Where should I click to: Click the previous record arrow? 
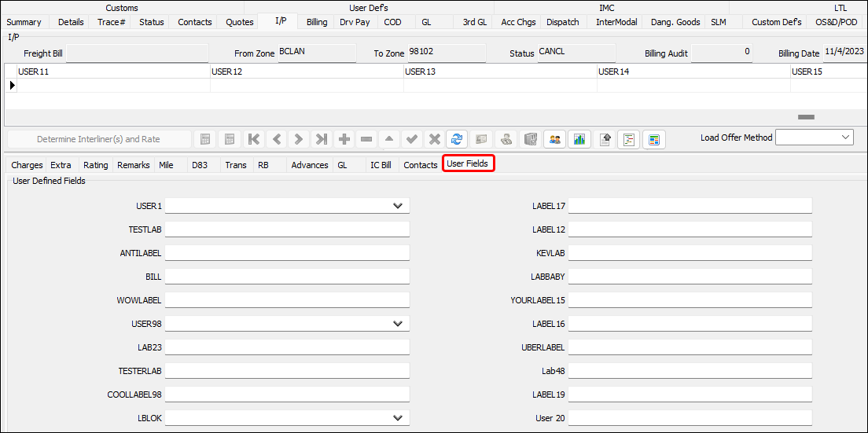point(277,139)
